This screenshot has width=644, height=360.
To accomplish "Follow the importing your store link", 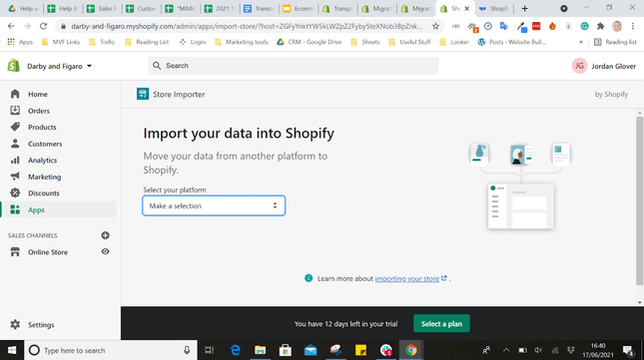I will (406, 279).
